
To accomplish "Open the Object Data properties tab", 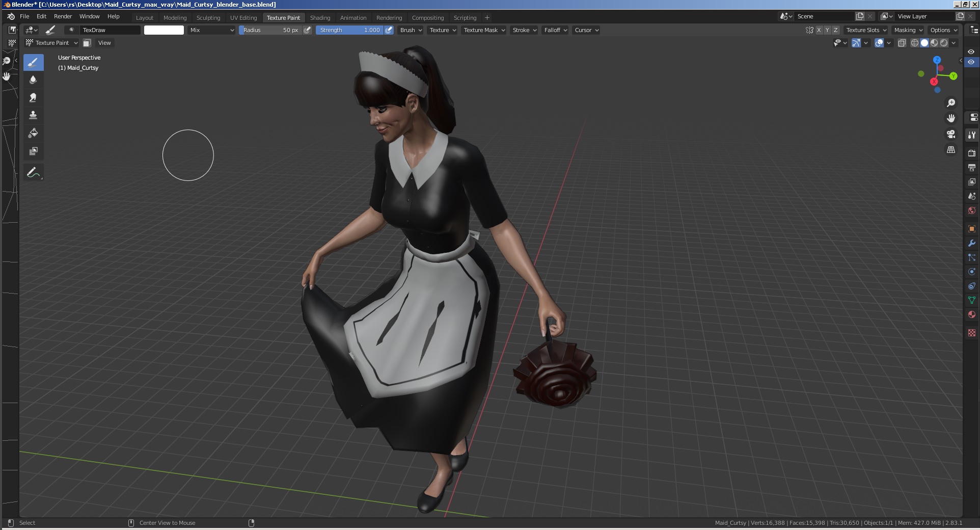I will point(972,300).
